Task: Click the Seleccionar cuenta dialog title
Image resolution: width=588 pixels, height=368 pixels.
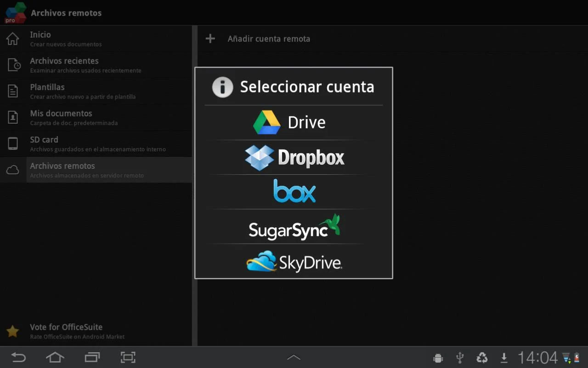Action: tap(307, 87)
